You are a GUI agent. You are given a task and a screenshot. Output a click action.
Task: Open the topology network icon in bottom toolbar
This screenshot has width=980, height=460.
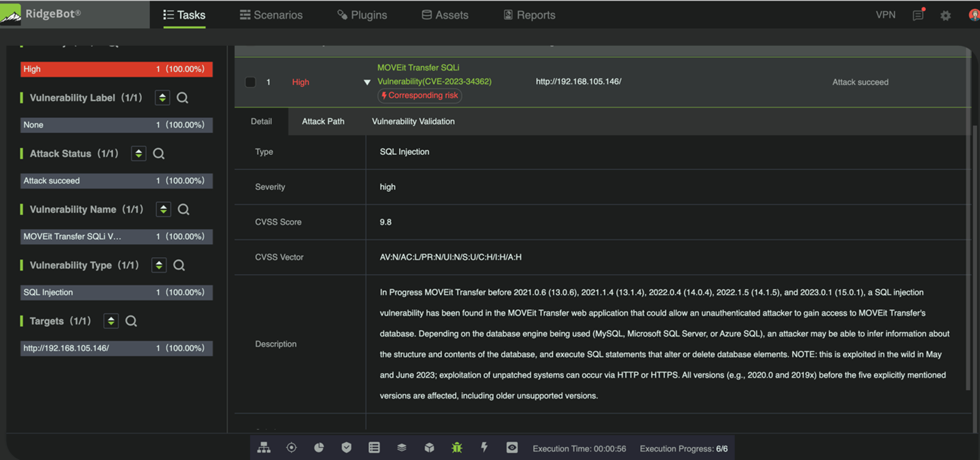(x=264, y=448)
